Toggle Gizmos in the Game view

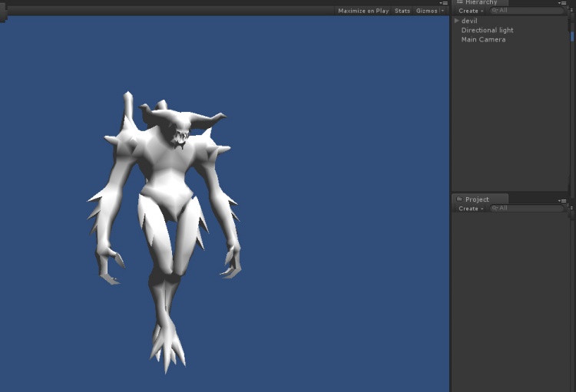point(425,11)
